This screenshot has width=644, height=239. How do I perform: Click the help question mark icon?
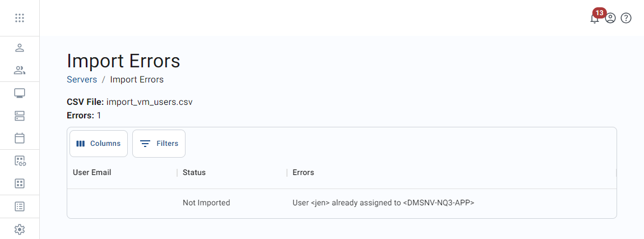click(626, 18)
